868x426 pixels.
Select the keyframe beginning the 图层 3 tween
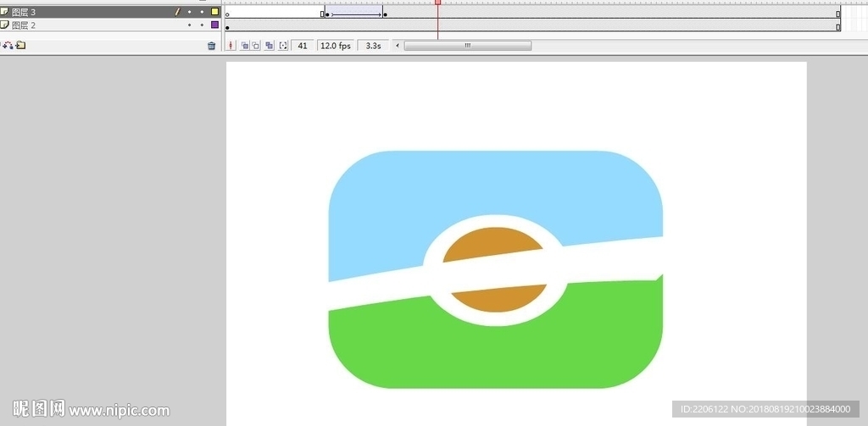click(327, 14)
